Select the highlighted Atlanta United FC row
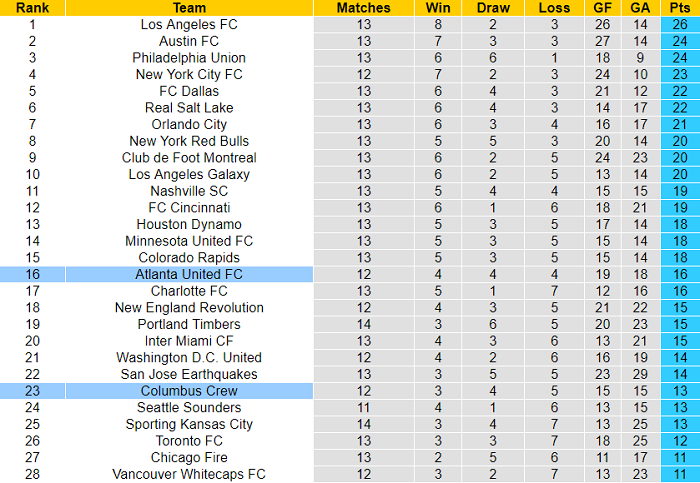The height and width of the screenshot is (483, 700). point(189,274)
